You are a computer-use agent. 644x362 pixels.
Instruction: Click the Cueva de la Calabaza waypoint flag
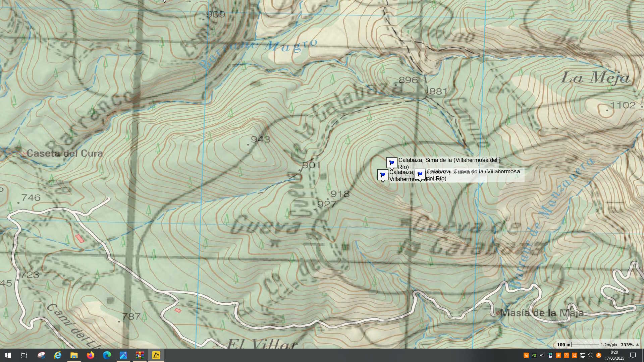click(420, 174)
